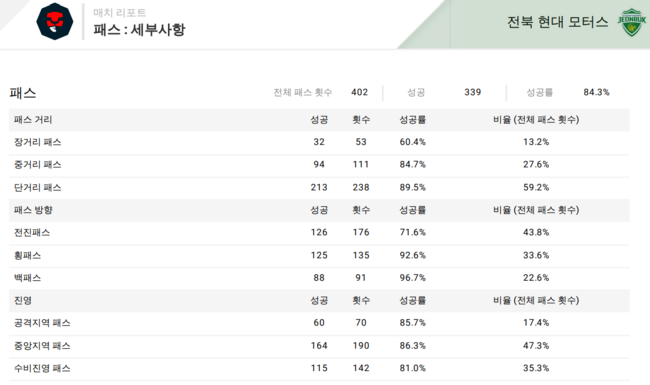Click the 횡패스 row label
Screen dimensions: 650x385
coord(27,255)
